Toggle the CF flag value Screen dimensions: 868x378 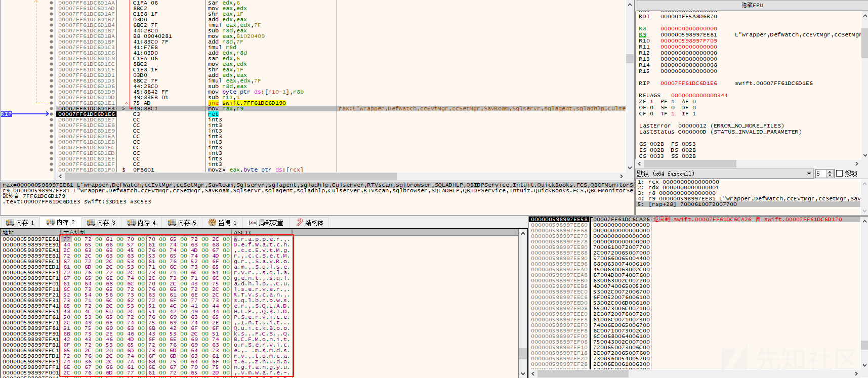(x=651, y=113)
